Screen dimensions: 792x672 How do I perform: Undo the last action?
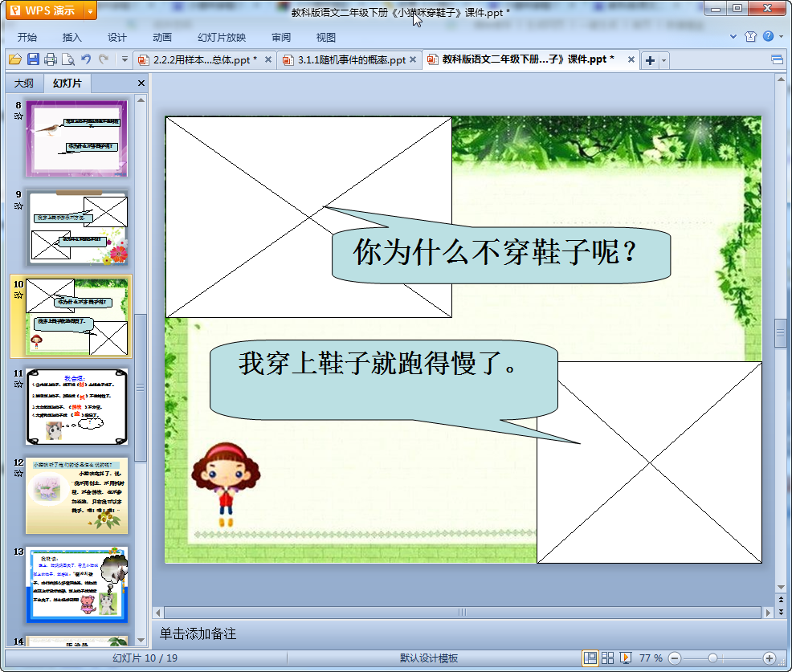coord(87,59)
